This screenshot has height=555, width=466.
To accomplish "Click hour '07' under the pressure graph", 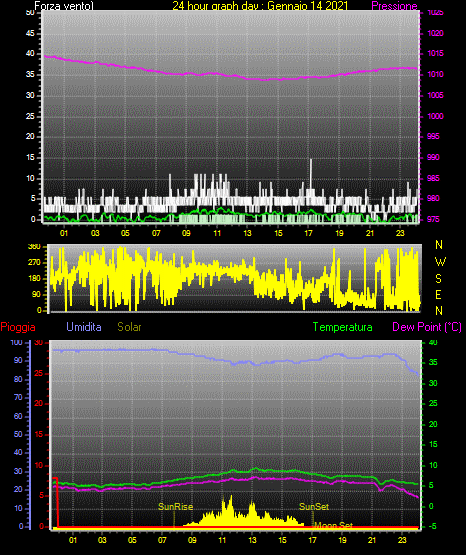I will pos(156,233).
